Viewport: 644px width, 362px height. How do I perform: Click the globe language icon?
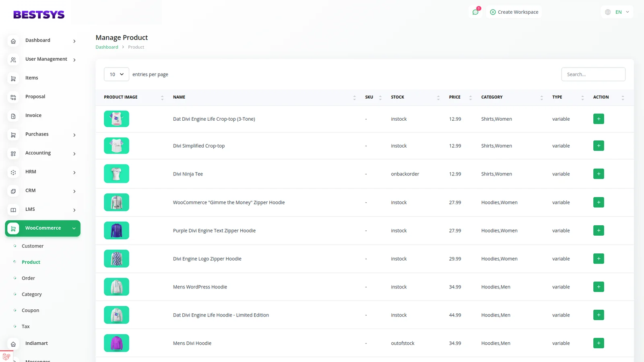pyautogui.click(x=608, y=12)
